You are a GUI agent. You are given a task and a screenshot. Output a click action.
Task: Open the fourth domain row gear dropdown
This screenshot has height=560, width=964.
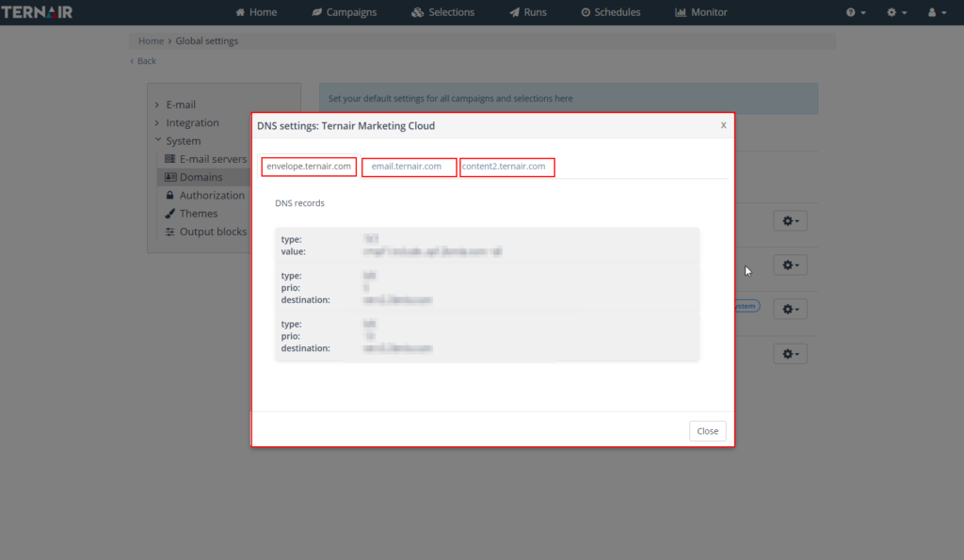[790, 354]
